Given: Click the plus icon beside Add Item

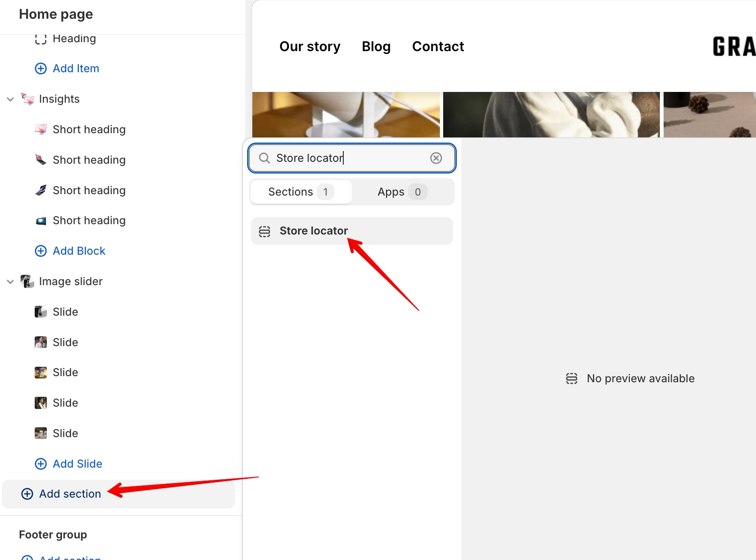Looking at the screenshot, I should (41, 68).
